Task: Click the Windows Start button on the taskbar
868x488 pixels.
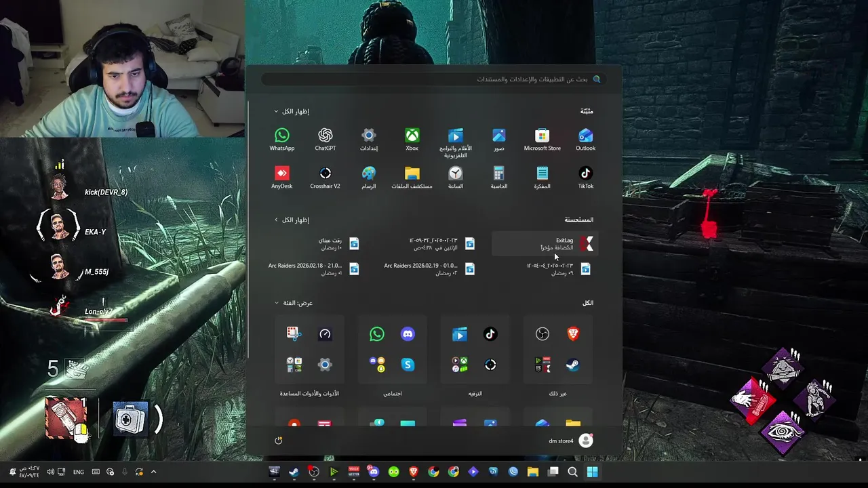Action: coord(592,472)
